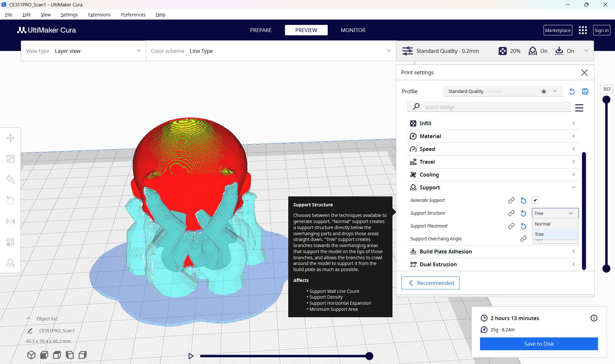Select the Support Blocker tool
615x364 pixels.
point(11,263)
